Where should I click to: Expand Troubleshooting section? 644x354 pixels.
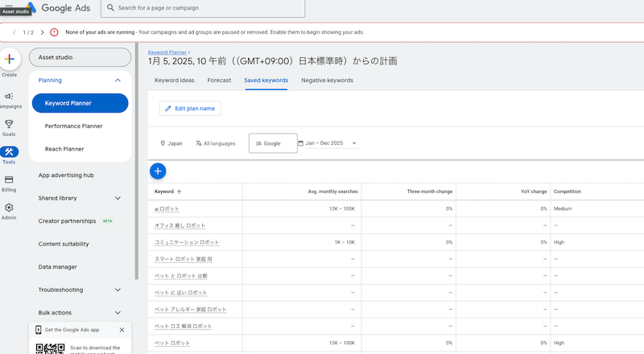click(118, 290)
